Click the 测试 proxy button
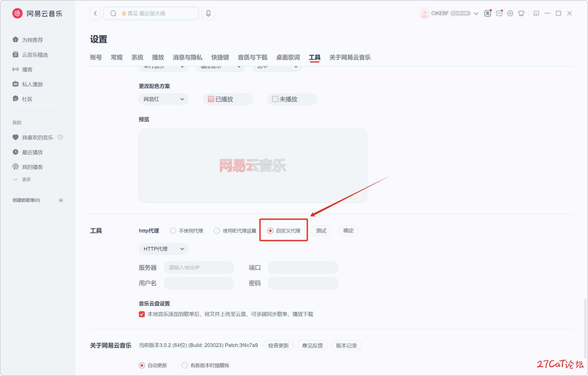588x376 pixels. [x=321, y=231]
